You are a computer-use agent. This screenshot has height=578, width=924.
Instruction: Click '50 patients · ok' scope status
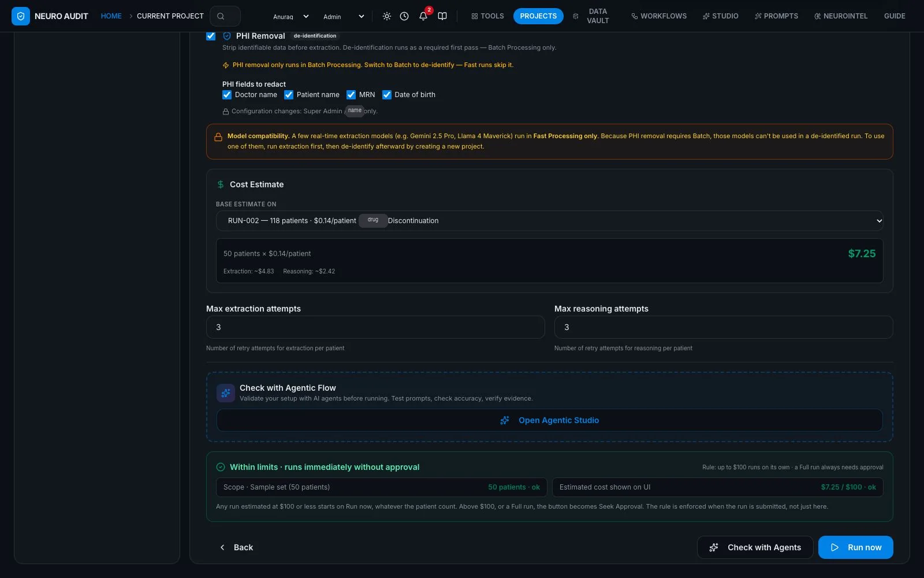514,487
